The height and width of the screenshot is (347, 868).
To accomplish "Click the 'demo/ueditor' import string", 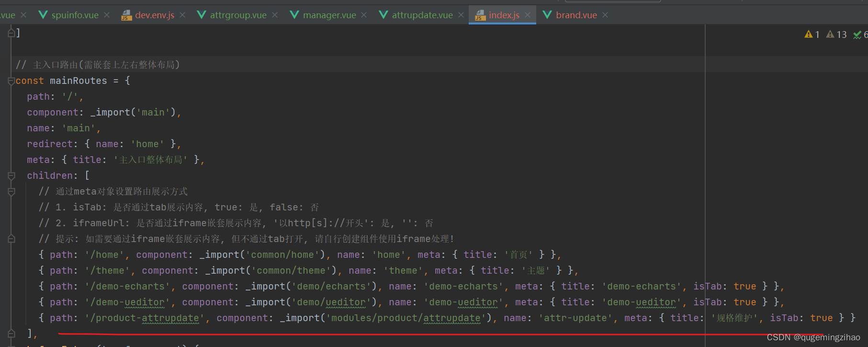I will (x=331, y=302).
